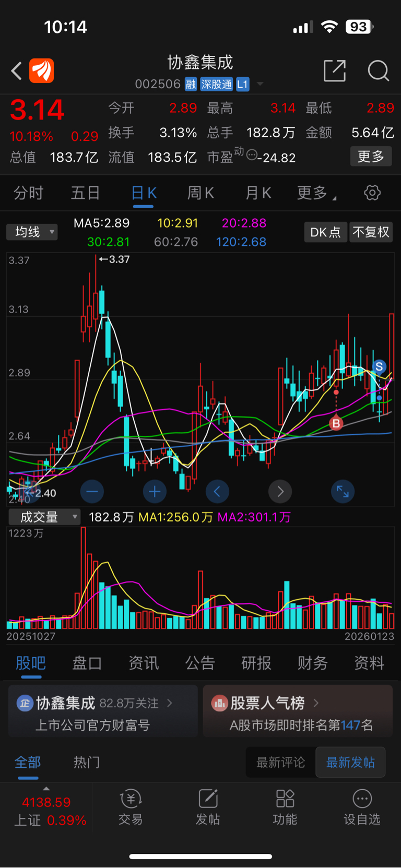Tap the 147 ranking link
Screen dimensions: 401x868
tap(350, 725)
